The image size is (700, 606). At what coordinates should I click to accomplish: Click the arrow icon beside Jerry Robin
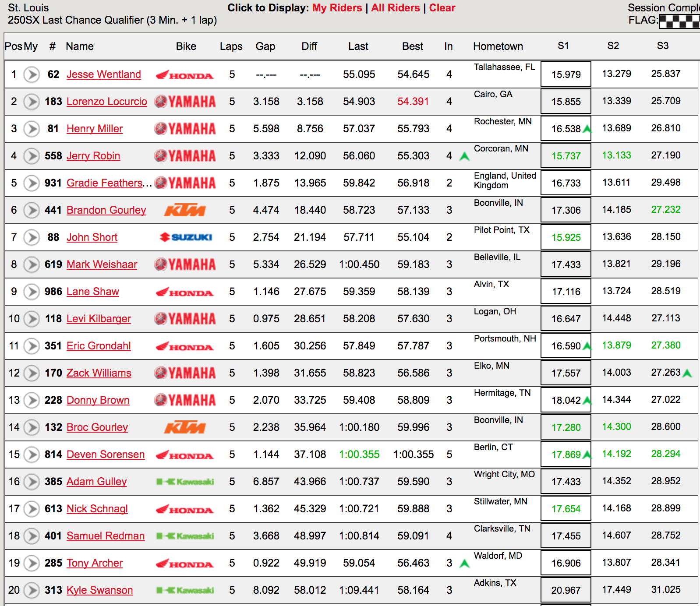pyautogui.click(x=32, y=156)
